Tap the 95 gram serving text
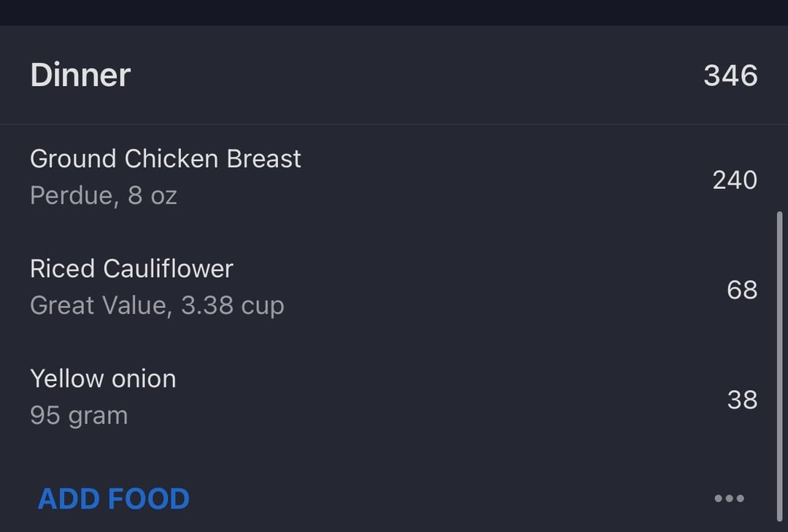Image resolution: width=788 pixels, height=532 pixels. (79, 415)
